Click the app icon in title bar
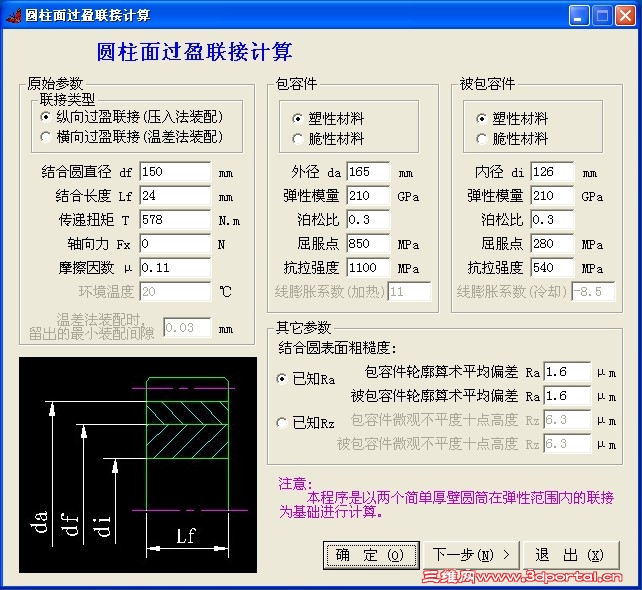Viewport: 642px width, 590px height. click(x=14, y=16)
